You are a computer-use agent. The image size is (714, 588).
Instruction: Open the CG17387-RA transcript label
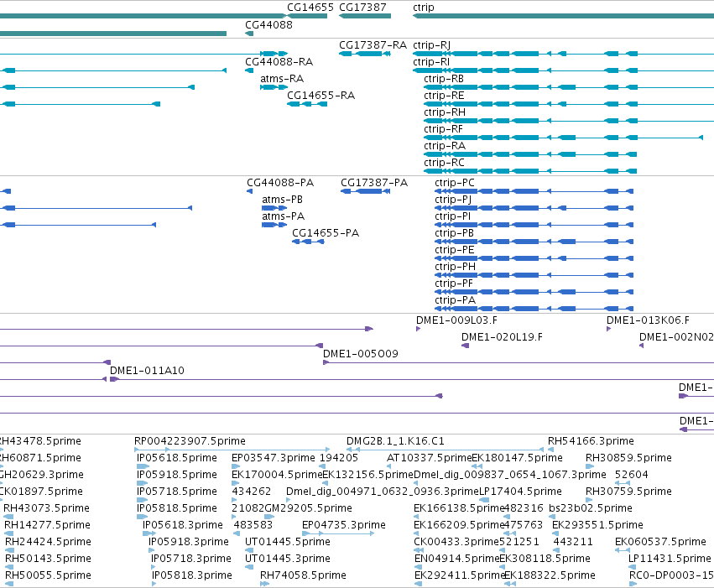(373, 45)
